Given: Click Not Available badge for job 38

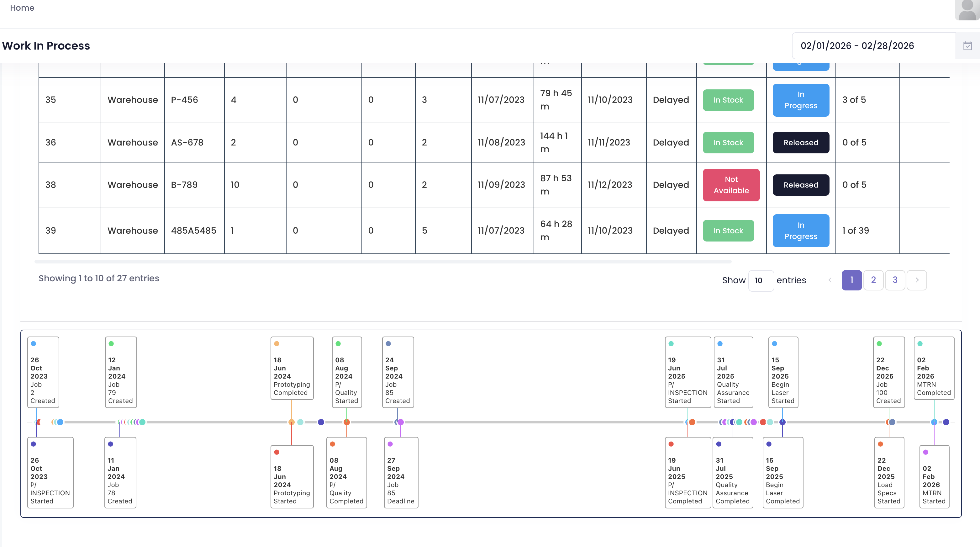Looking at the screenshot, I should [731, 185].
